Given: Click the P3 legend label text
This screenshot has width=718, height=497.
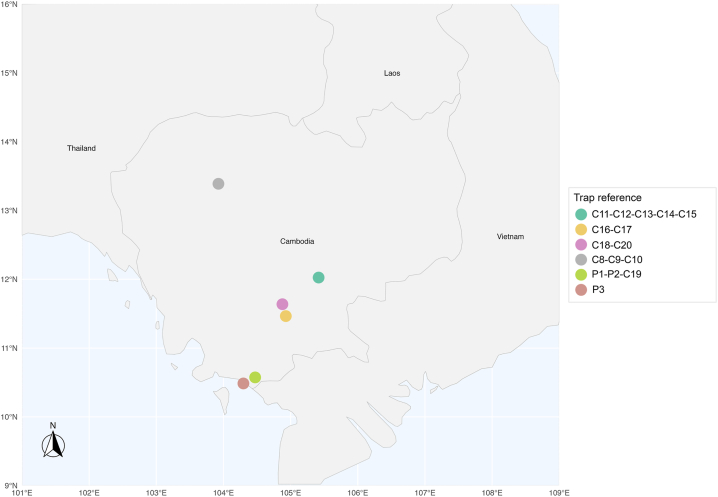Looking at the screenshot, I should click(x=598, y=289).
